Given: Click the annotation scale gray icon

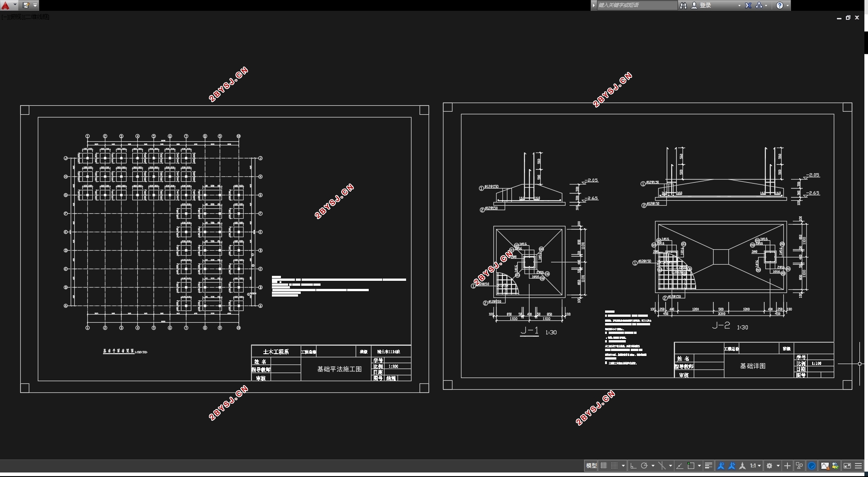Looking at the screenshot, I should 742,466.
